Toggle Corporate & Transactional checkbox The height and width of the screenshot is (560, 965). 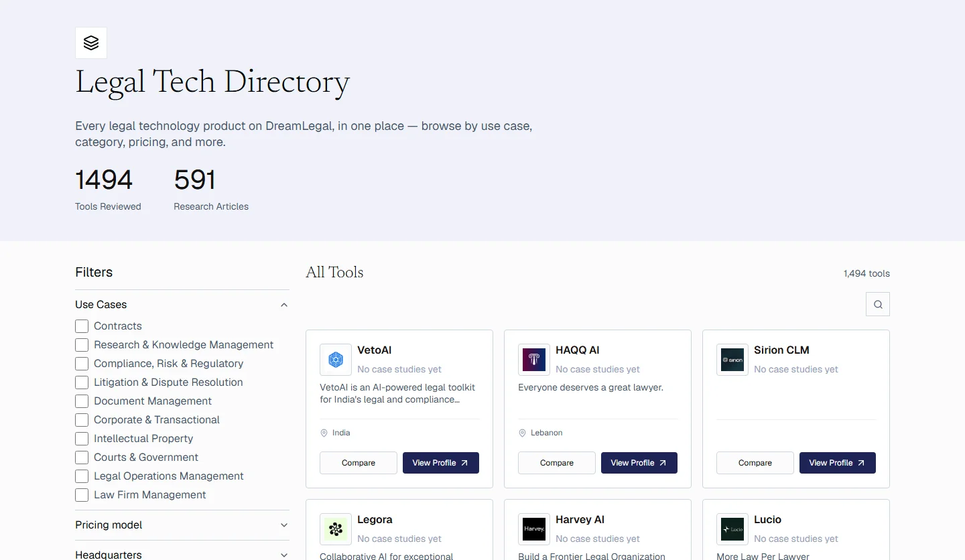coord(82,420)
